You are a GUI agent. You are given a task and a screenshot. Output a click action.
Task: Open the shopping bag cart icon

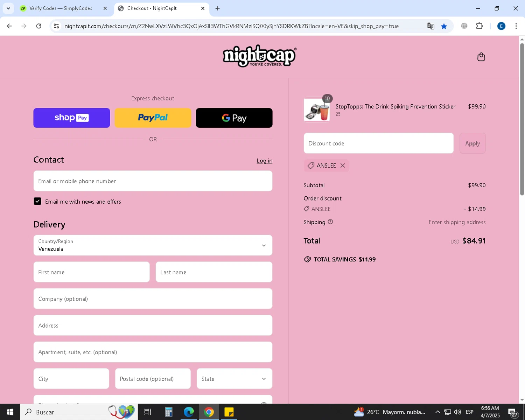click(481, 57)
